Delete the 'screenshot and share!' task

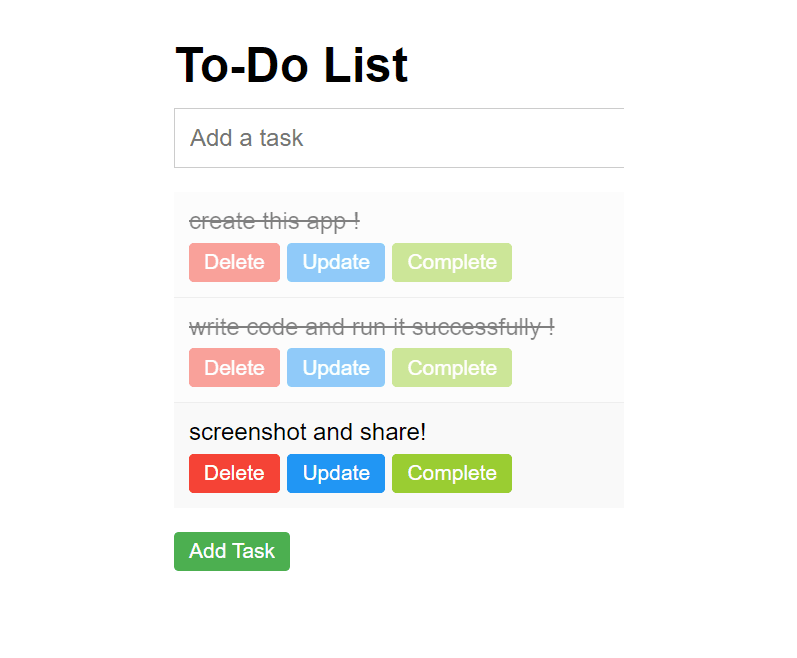pos(234,473)
